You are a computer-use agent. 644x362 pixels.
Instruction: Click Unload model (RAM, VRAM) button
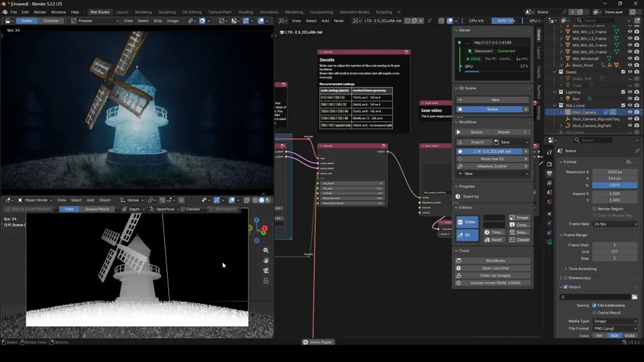(x=493, y=283)
